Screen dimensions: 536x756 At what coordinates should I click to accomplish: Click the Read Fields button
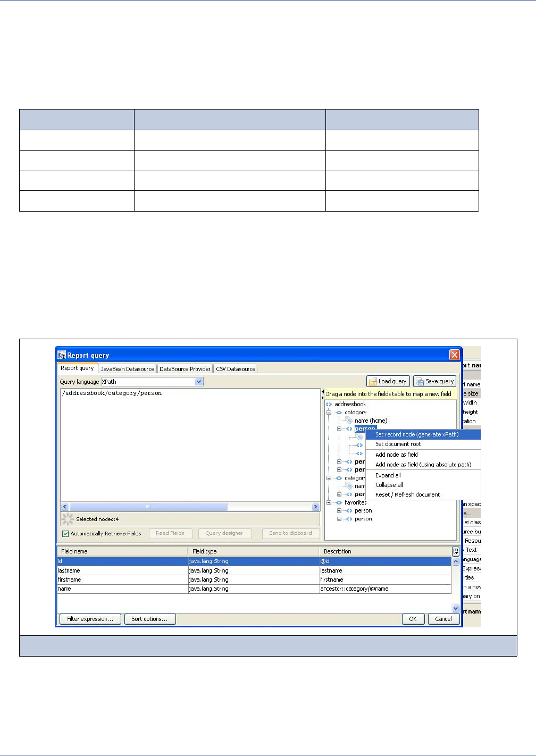coord(170,533)
